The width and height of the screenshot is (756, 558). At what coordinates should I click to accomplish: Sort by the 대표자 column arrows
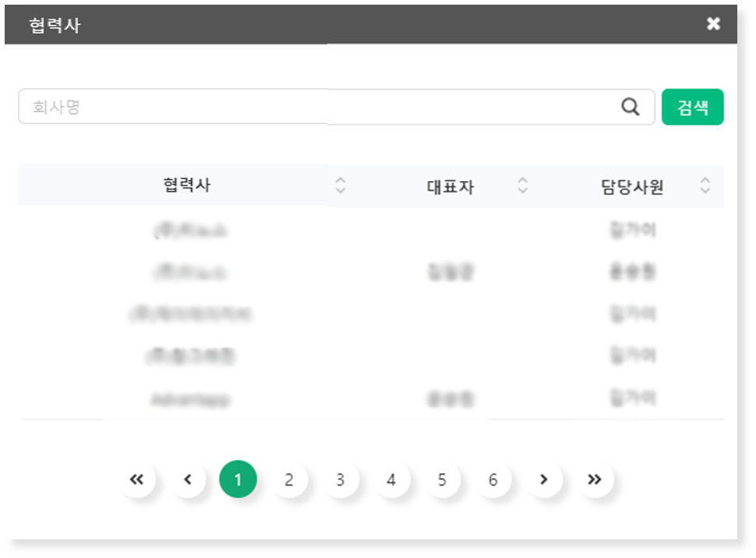(522, 185)
